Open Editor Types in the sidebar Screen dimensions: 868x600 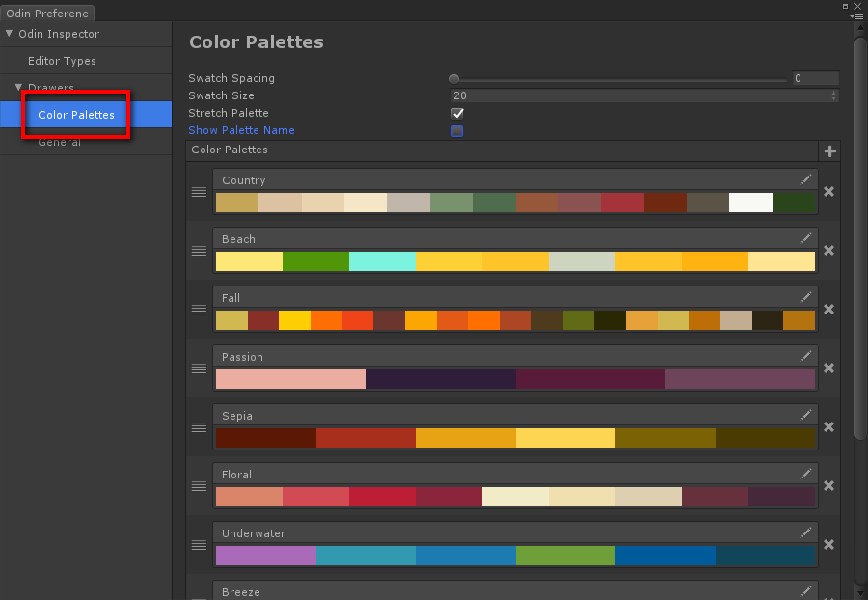(62, 61)
